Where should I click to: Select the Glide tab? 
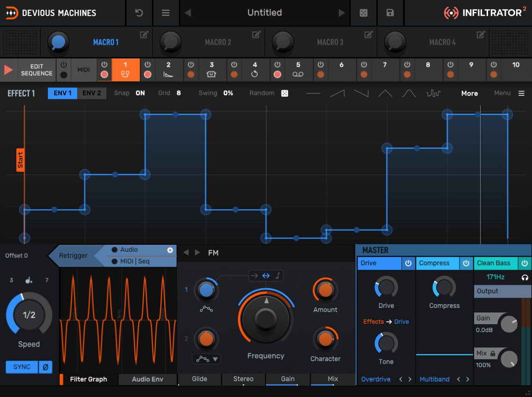200,379
